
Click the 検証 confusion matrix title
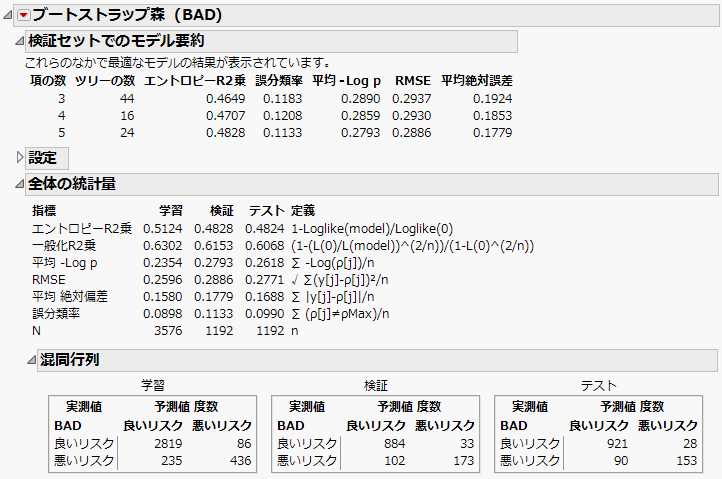coord(375,384)
